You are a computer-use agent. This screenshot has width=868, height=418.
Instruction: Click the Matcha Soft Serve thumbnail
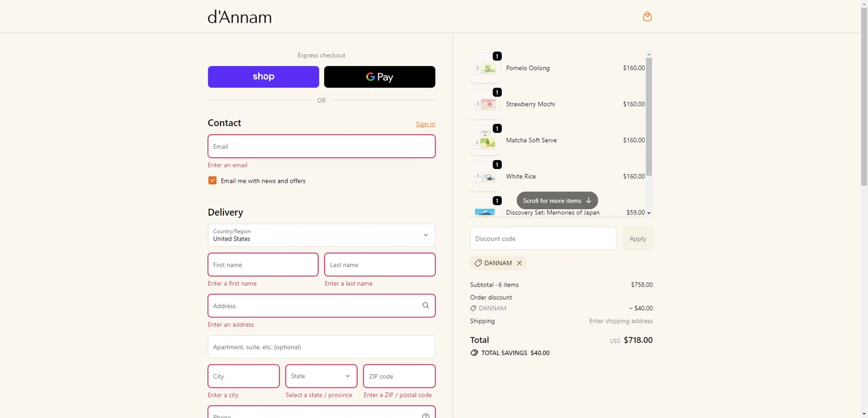click(x=485, y=140)
